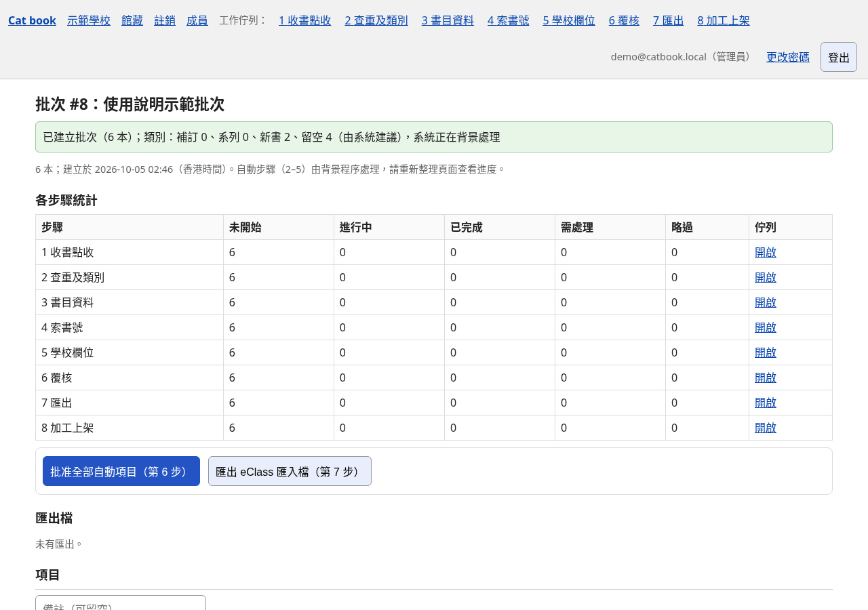Click 匯出 eClass 匯入檔（第 7 步） button

[290, 471]
